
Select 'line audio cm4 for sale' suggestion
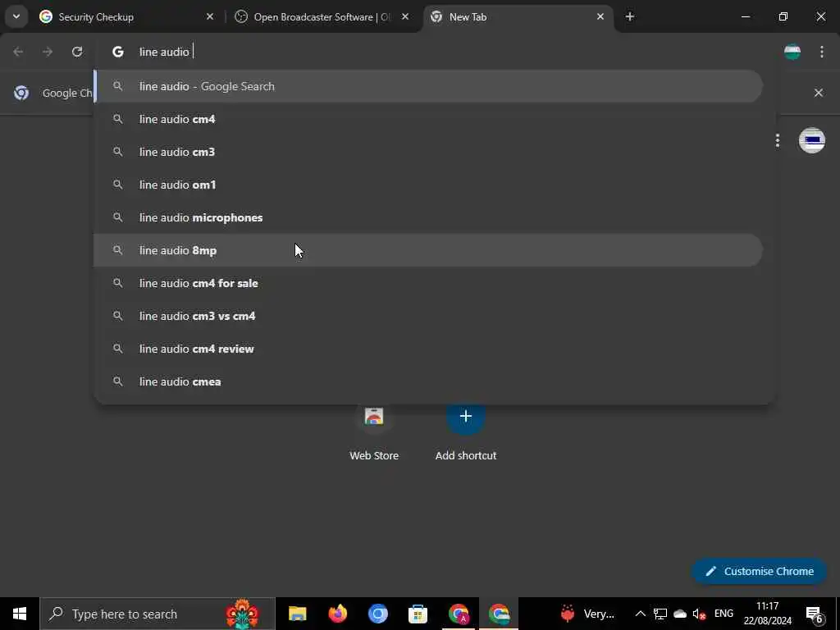428,283
